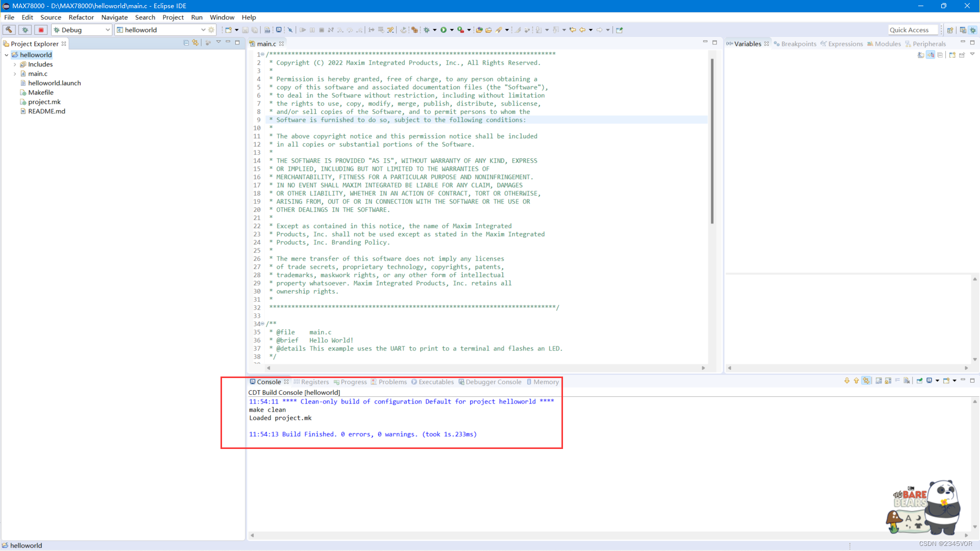980x551 pixels.
Task: Open the Window menu
Action: [x=222, y=17]
